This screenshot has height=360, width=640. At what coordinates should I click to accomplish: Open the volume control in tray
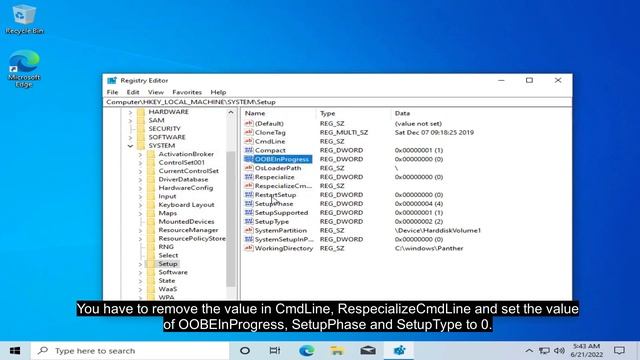(559, 351)
